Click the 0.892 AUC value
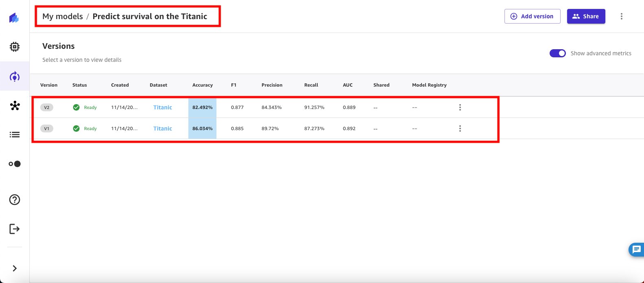This screenshot has height=283, width=644. pos(349,128)
